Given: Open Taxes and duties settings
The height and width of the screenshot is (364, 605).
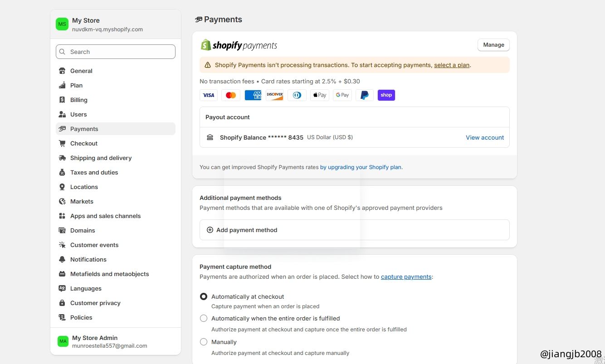Looking at the screenshot, I should pyautogui.click(x=94, y=172).
